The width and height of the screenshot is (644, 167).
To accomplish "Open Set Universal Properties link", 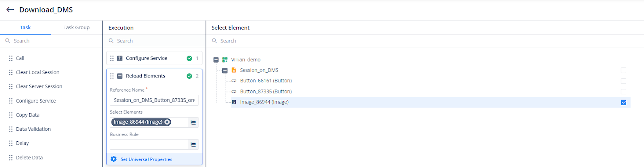I will tap(147, 159).
